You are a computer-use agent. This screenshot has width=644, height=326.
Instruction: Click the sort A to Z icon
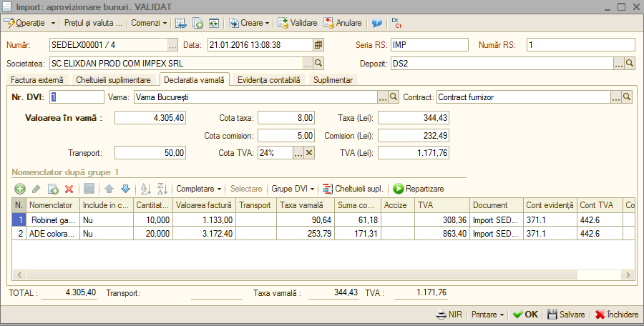point(146,189)
